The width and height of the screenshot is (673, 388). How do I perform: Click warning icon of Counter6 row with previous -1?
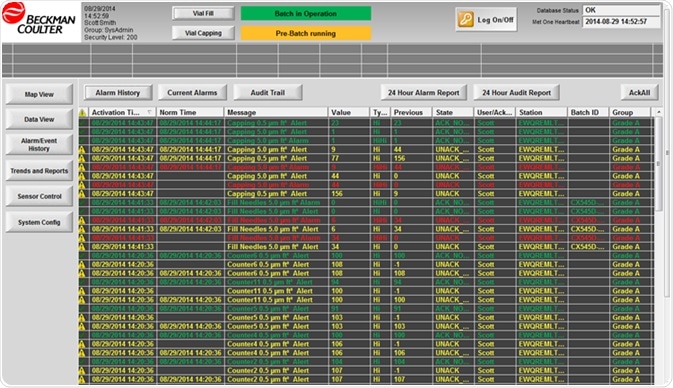pos(82,264)
